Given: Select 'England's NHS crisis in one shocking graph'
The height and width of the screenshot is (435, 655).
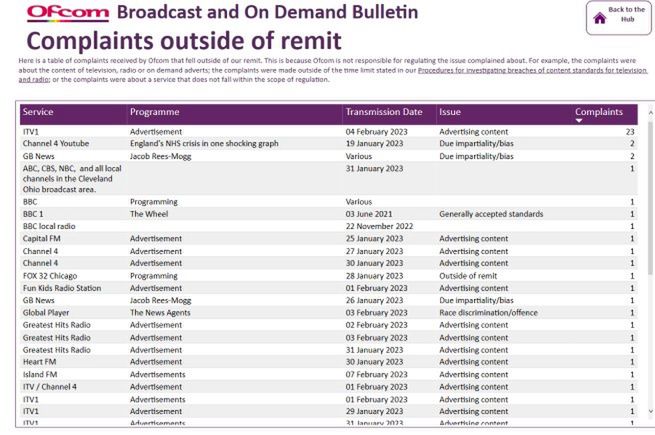Looking at the screenshot, I should click(204, 143).
